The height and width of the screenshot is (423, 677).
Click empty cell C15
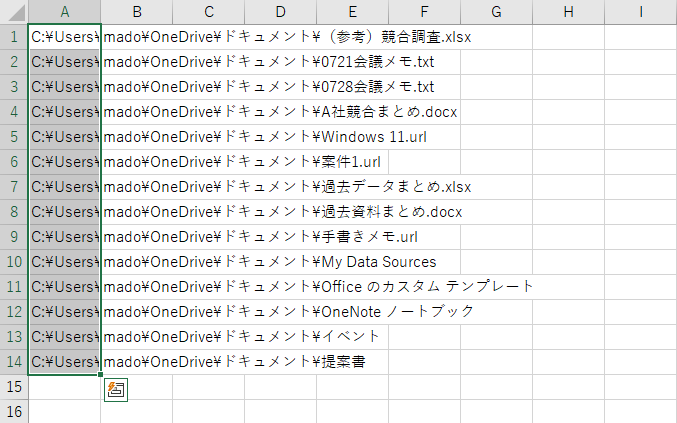(209, 387)
